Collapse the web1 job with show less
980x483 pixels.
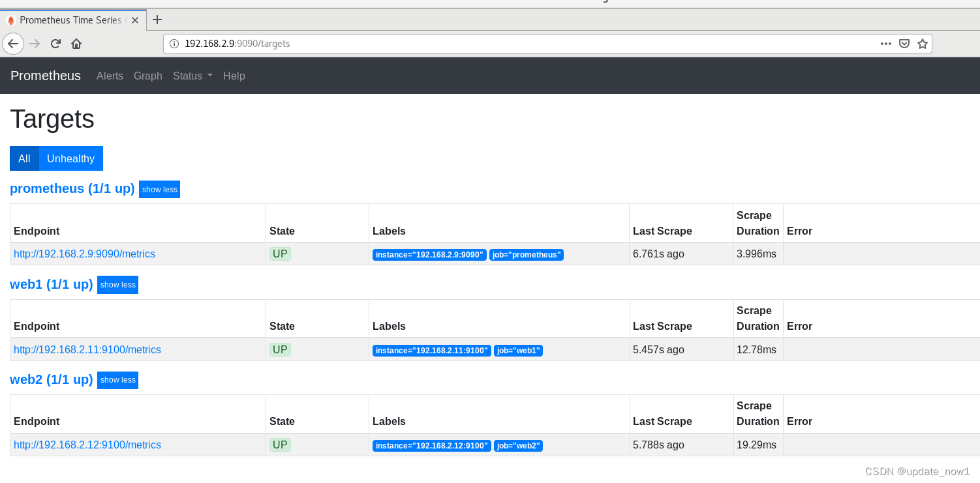(117, 284)
